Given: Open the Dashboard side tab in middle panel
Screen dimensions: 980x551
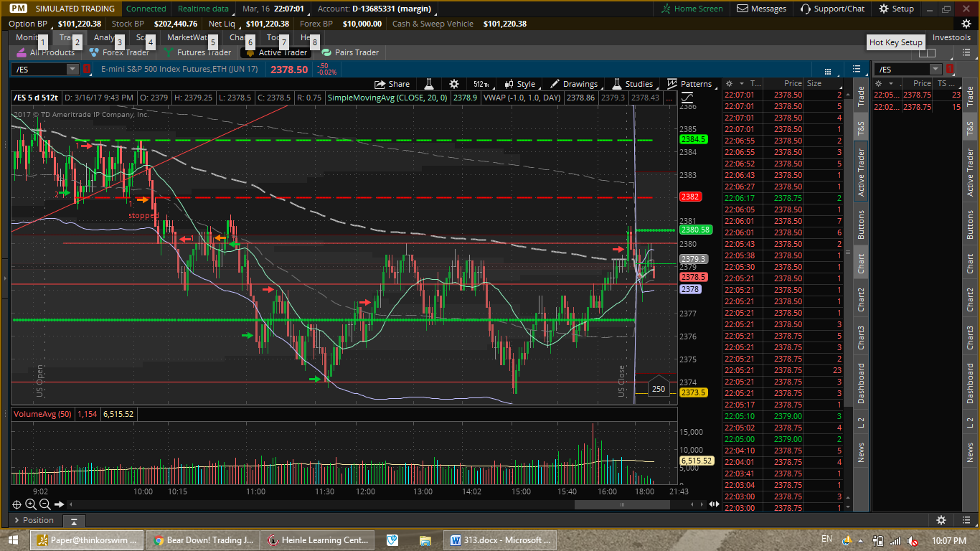Looking at the screenshot, I should pos(861,383).
